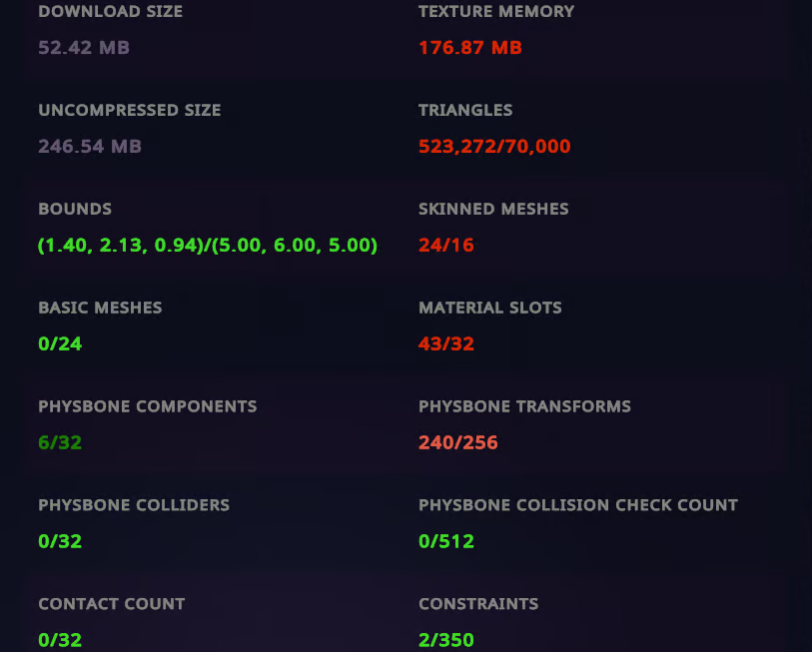
Task: Click the Collision Check Count 0/512 value
Action: click(446, 542)
